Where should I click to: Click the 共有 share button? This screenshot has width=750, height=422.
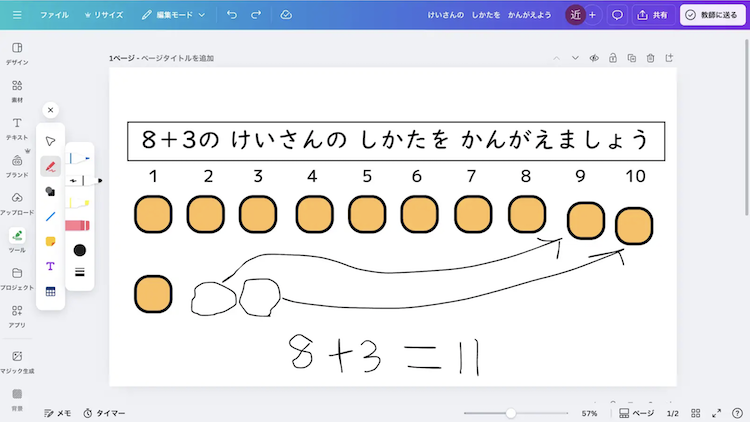click(652, 15)
